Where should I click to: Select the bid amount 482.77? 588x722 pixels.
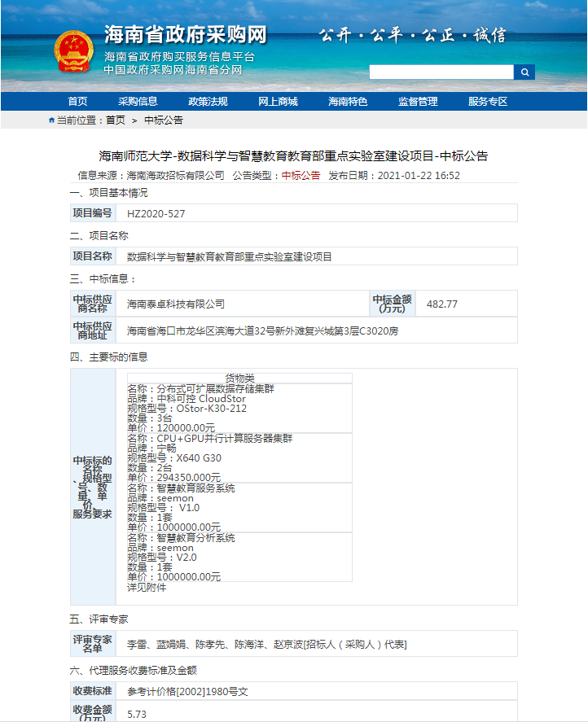[x=442, y=304]
